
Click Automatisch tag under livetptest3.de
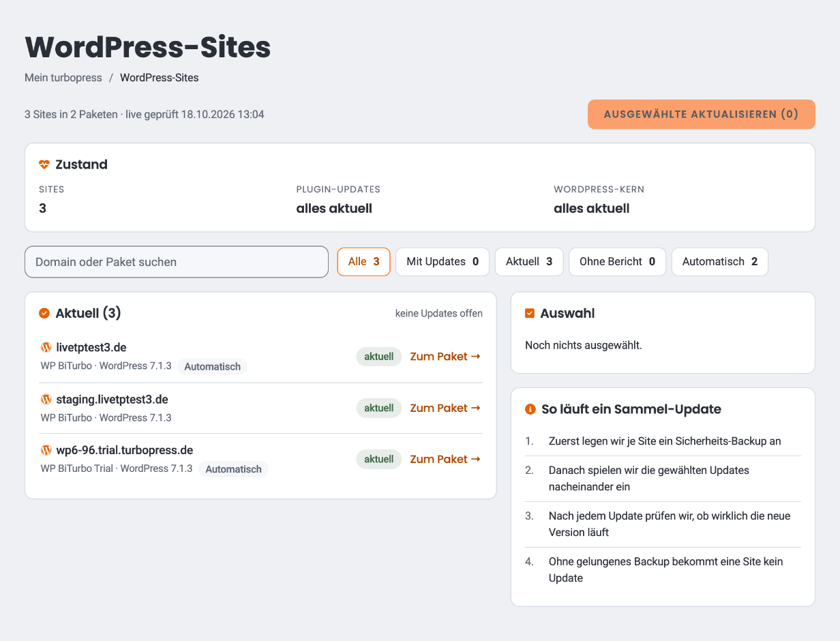(213, 366)
